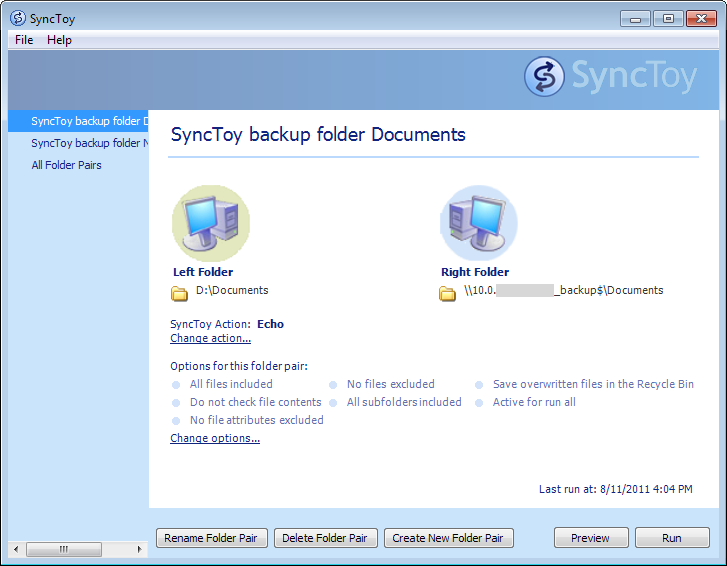
Task: Click the folder icon beside the backup$ network path
Action: 447,293
